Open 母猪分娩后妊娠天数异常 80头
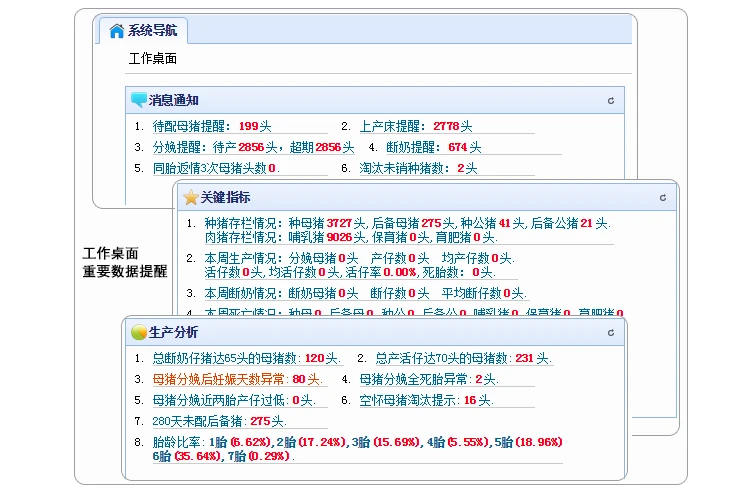The width and height of the screenshot is (750, 490). tap(238, 379)
